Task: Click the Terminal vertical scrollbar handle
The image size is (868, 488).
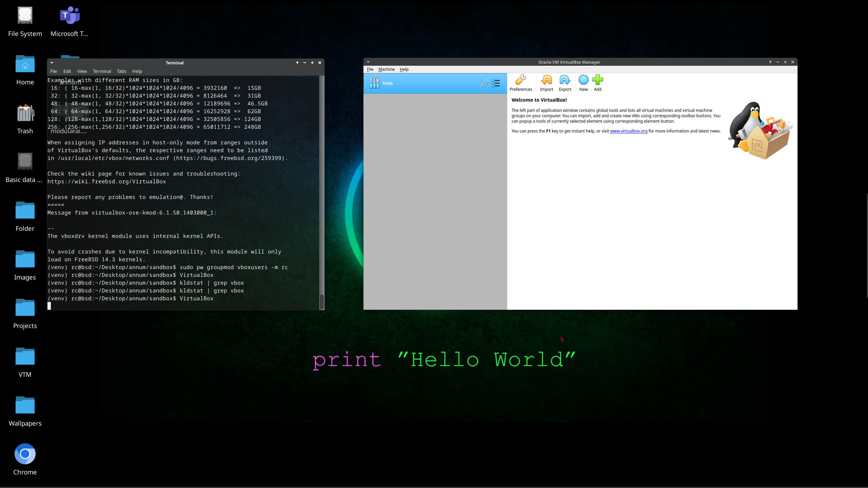Action: pos(321,301)
